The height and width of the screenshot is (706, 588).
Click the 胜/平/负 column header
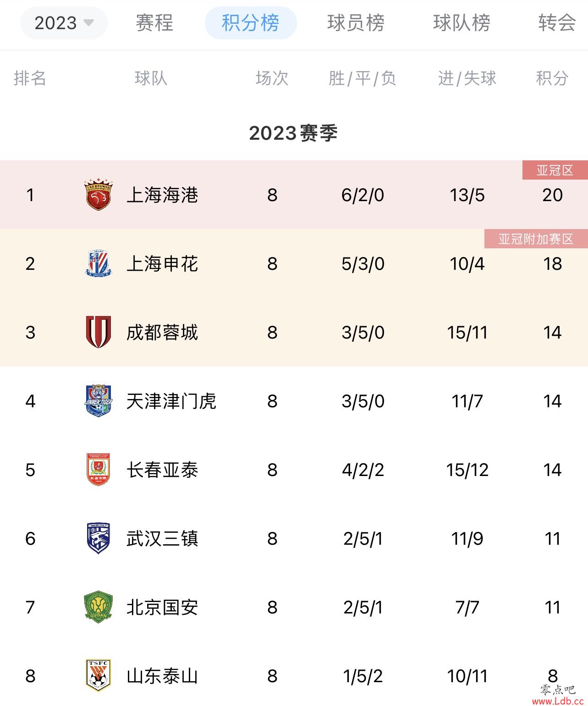(x=363, y=78)
